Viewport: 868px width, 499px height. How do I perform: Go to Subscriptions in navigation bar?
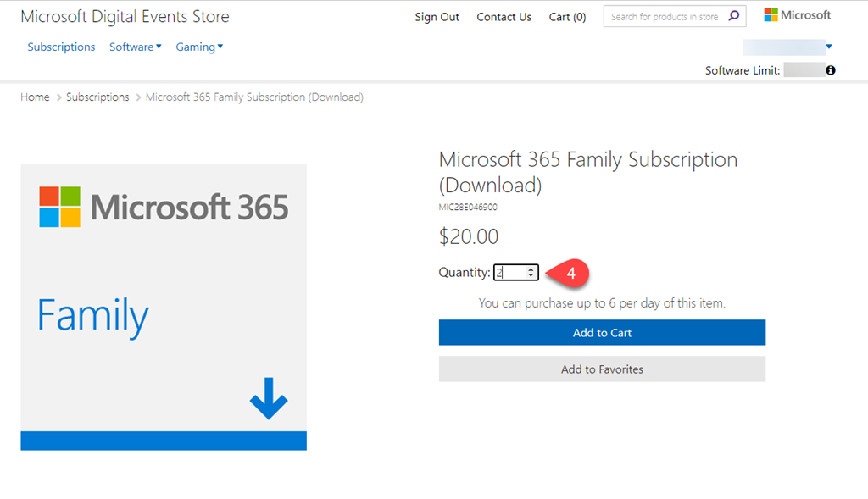[x=61, y=47]
